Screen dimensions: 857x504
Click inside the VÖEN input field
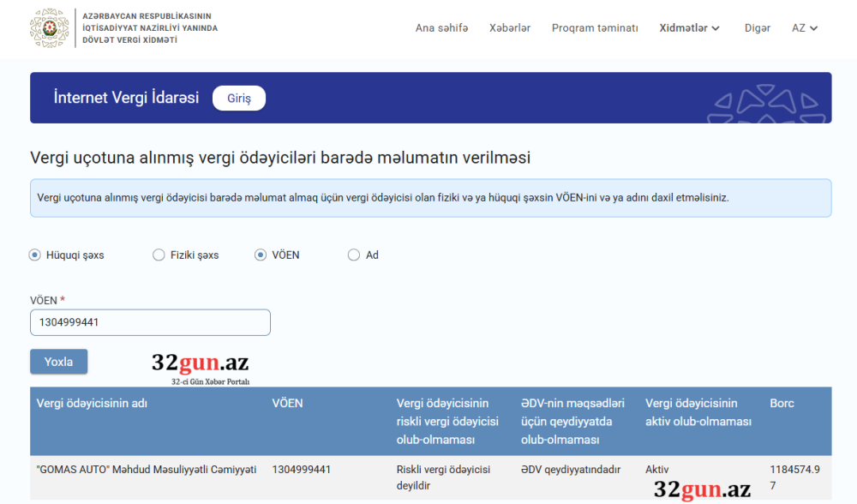pos(150,322)
